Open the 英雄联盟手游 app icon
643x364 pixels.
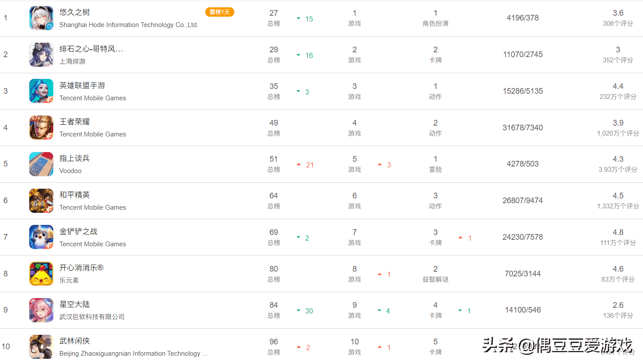click(41, 91)
